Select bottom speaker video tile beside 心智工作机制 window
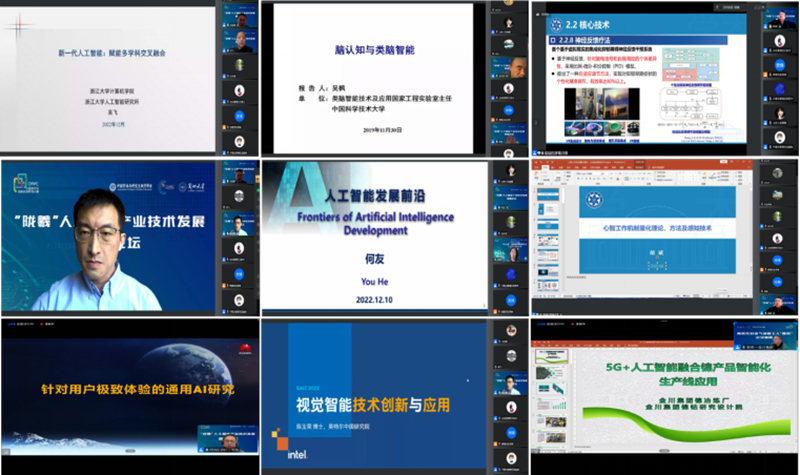The image size is (800, 475). [x=779, y=304]
